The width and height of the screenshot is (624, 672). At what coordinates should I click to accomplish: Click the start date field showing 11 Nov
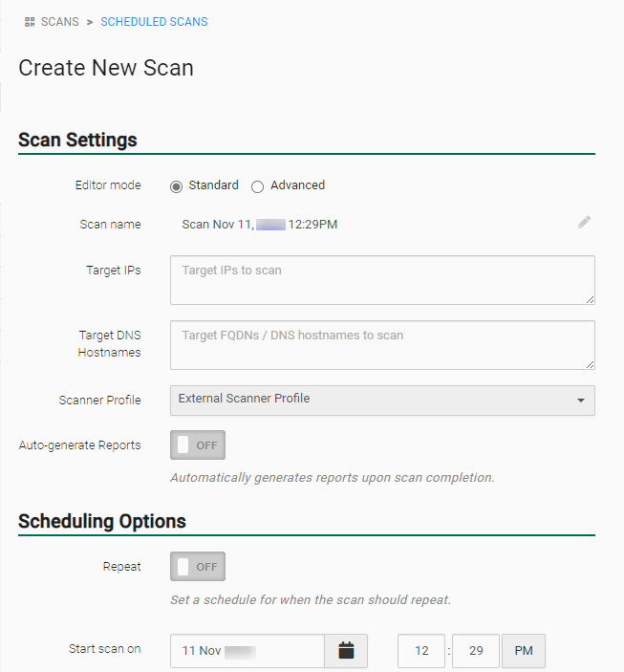(x=247, y=651)
